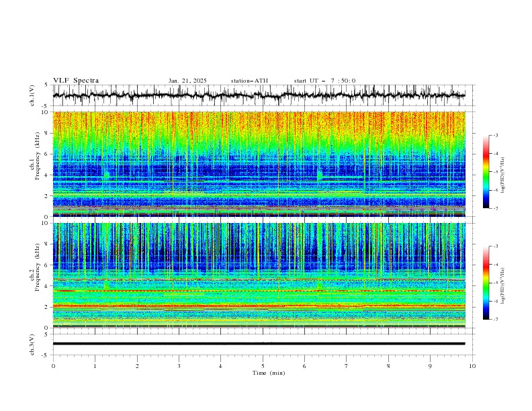Click time axis tick label "4"
Image resolution: width=532 pixels, height=411 pixels.
click(220, 366)
